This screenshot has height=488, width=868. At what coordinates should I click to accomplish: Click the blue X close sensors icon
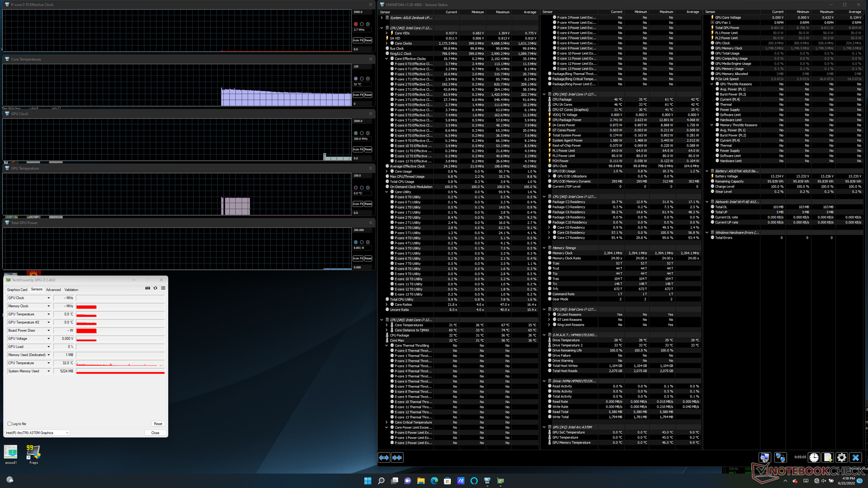[x=855, y=457]
